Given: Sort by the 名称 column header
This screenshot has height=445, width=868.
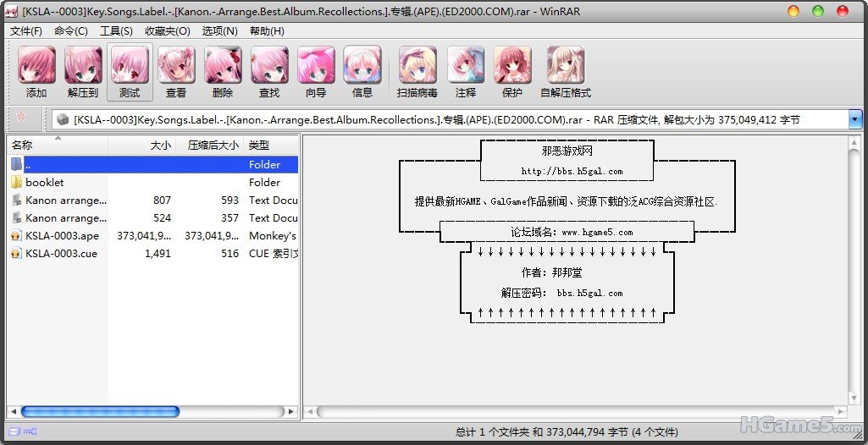Looking at the screenshot, I should [x=58, y=145].
